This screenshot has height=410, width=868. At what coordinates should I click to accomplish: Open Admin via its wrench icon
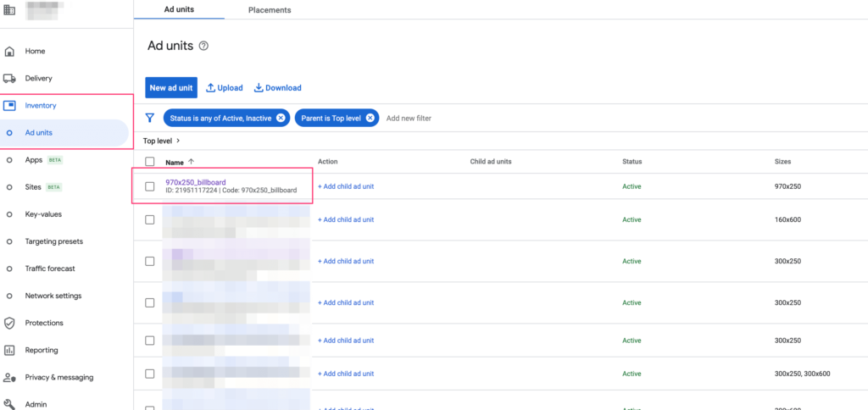pos(9,404)
